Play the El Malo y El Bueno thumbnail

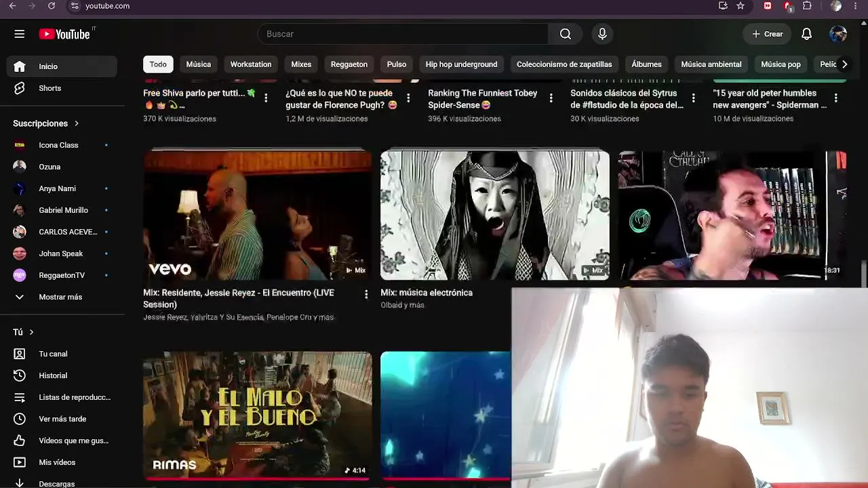coord(258,415)
